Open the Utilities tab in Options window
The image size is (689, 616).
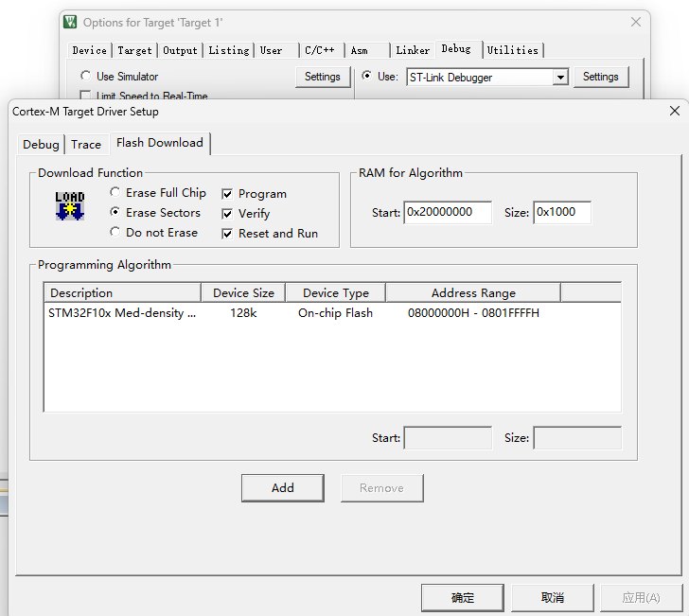point(513,50)
